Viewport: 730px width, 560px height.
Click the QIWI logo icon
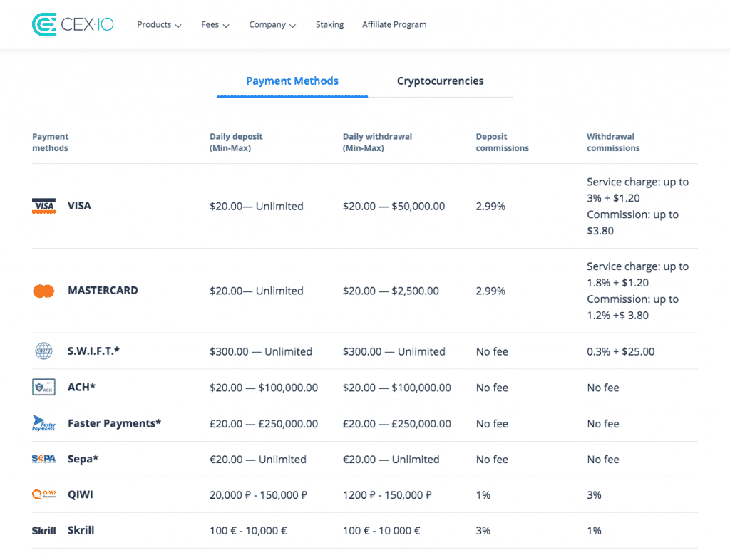point(43,494)
